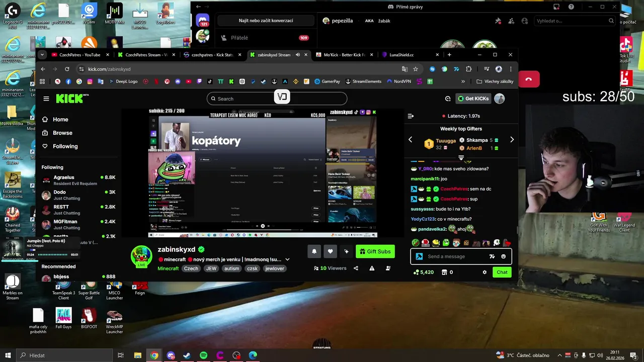Click the Kick Search field
This screenshot has width=644, height=362.
click(x=277, y=99)
